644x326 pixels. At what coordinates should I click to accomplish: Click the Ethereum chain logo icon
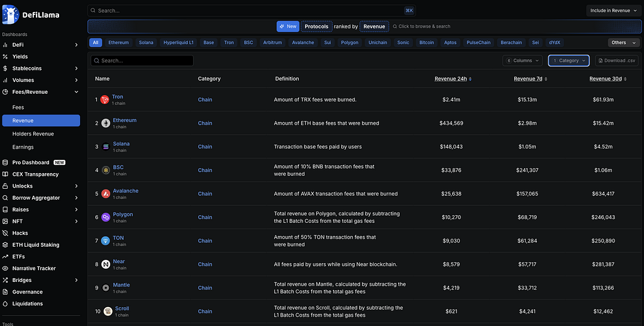tap(105, 123)
